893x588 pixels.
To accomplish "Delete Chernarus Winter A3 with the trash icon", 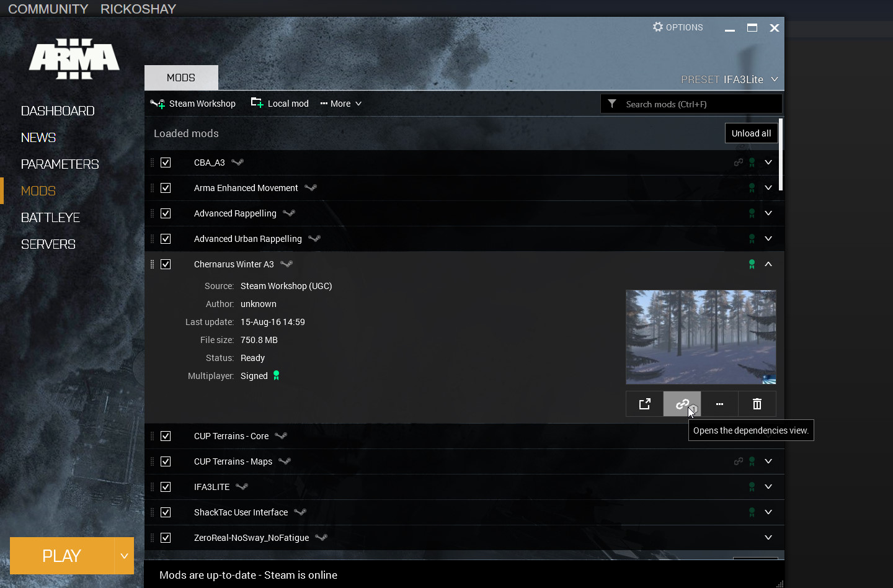I will coord(757,404).
